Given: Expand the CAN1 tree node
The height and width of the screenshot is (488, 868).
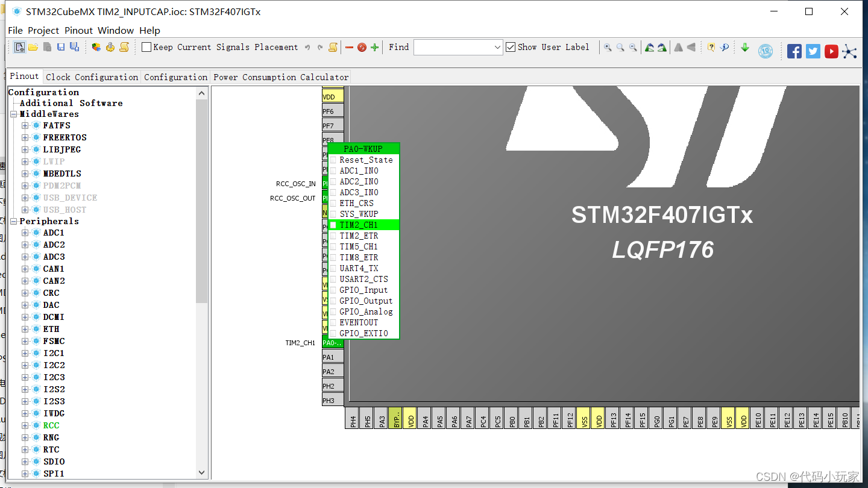Looking at the screenshot, I should [x=25, y=269].
